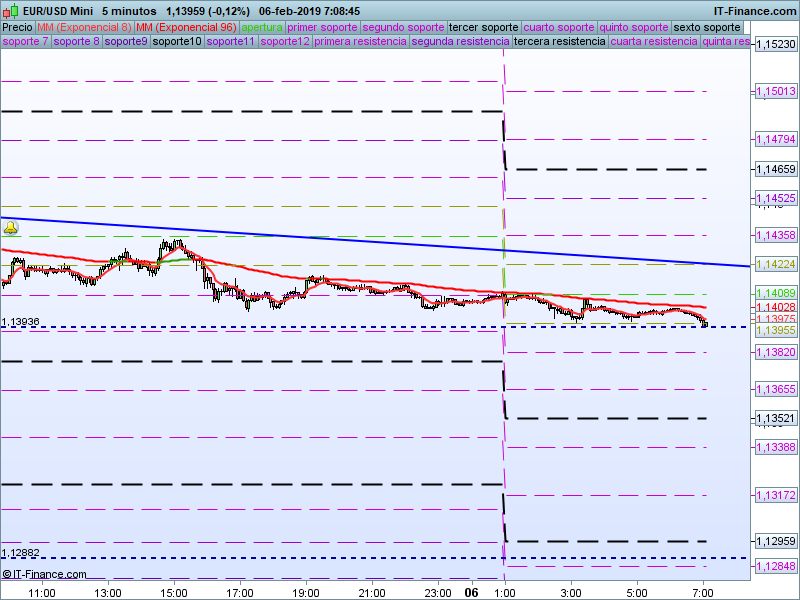Click the 1,12882 horizontal line label
The width and height of the screenshot is (800, 600).
(x=20, y=553)
